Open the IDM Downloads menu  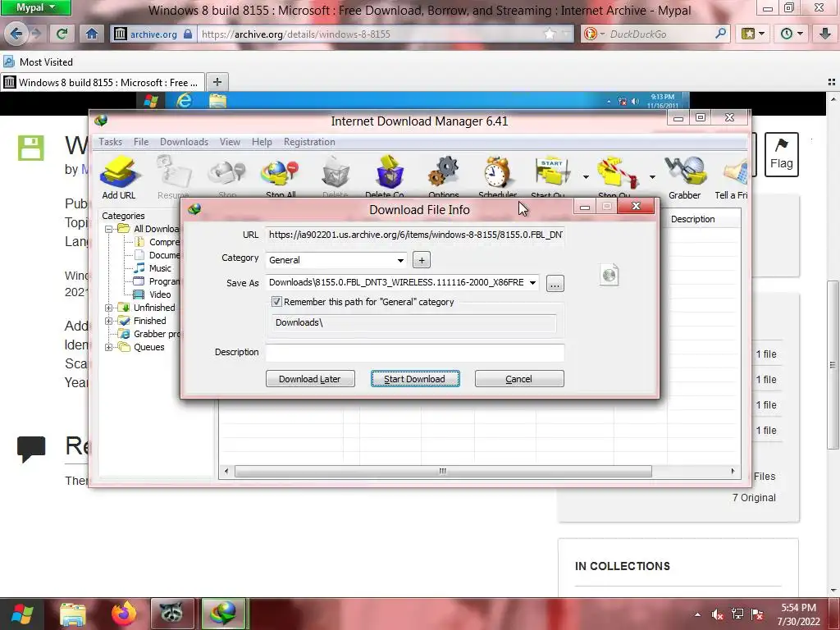click(184, 142)
